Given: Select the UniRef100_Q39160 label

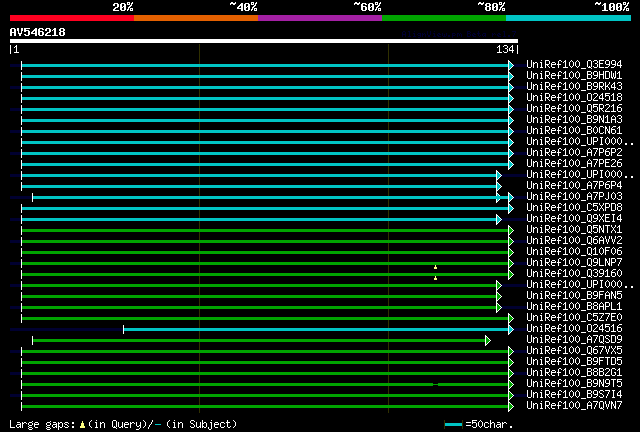Looking at the screenshot, I should click(x=574, y=274).
